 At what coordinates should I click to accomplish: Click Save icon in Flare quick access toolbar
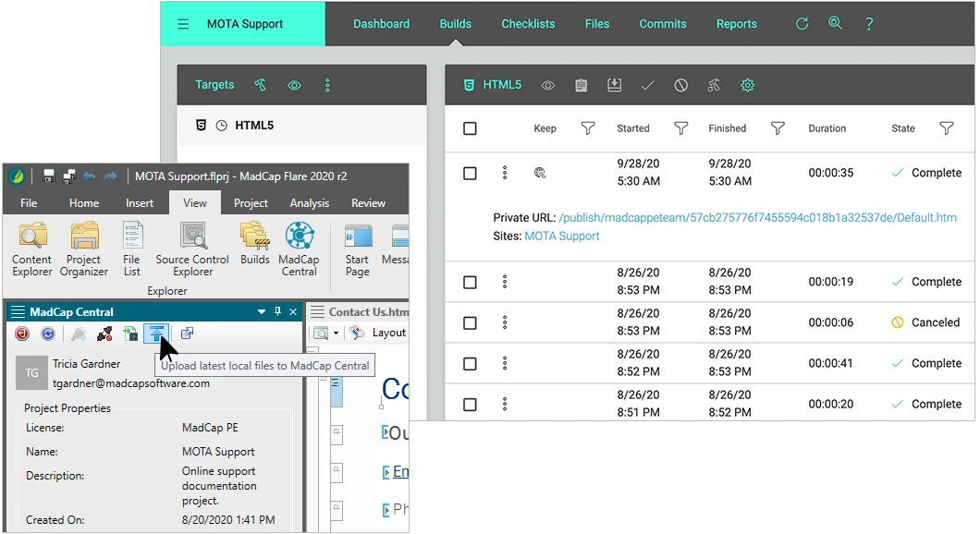(49, 176)
